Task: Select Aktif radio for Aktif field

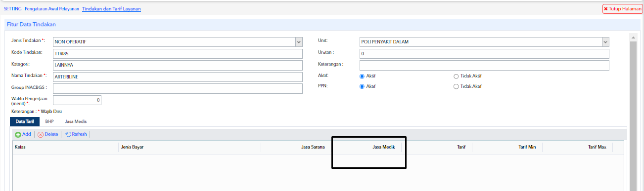Action: click(362, 76)
